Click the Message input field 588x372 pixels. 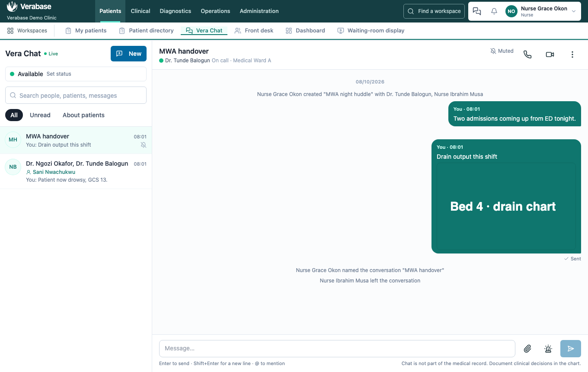tap(337, 349)
